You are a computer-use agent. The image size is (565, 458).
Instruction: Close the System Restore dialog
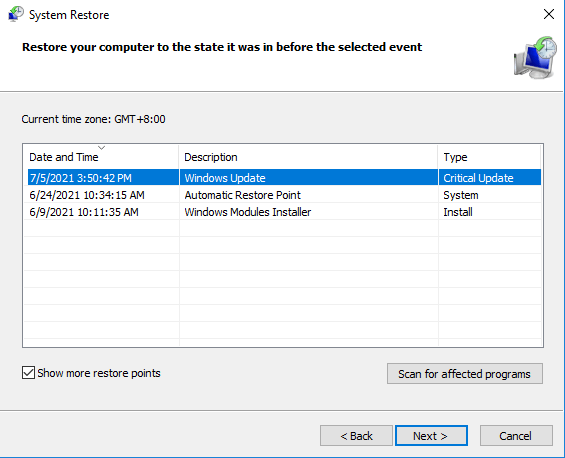tap(549, 14)
